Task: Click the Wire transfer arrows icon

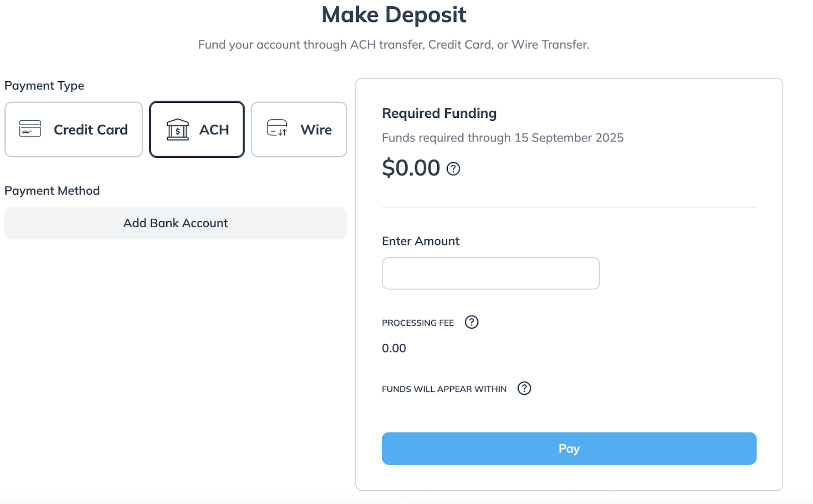Action: coord(277,128)
